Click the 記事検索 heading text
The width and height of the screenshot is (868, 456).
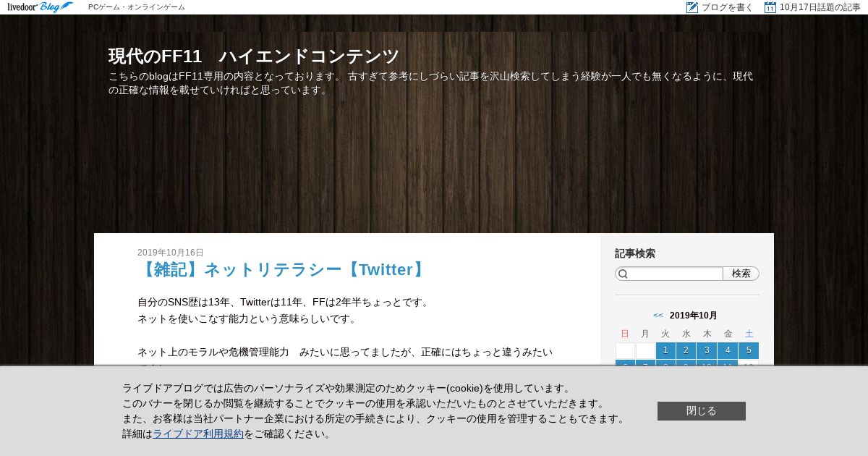tap(635, 253)
